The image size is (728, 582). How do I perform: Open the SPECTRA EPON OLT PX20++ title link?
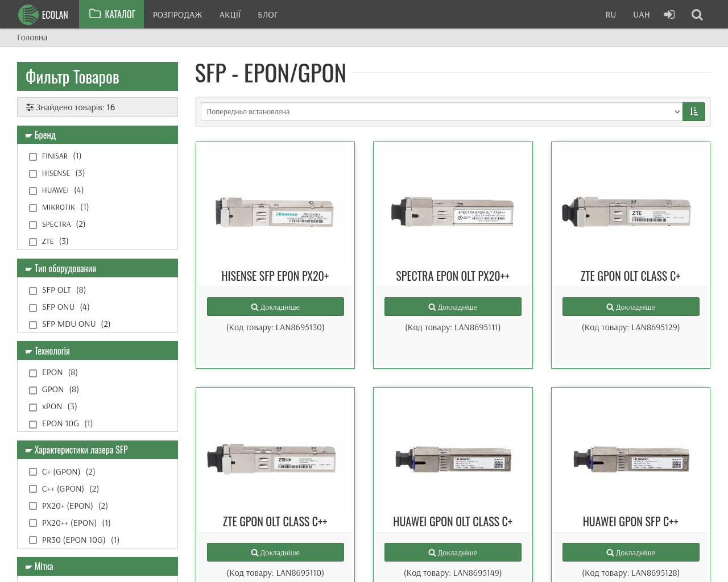(x=453, y=276)
